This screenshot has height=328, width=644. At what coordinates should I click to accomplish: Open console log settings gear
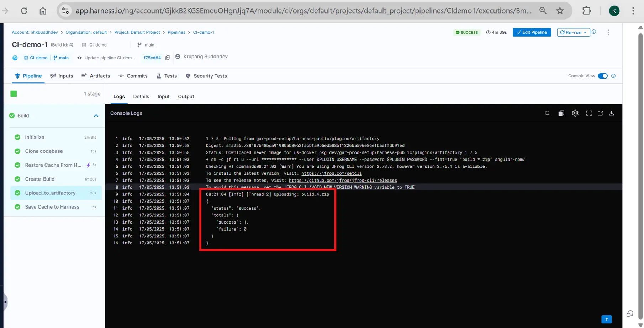point(575,113)
